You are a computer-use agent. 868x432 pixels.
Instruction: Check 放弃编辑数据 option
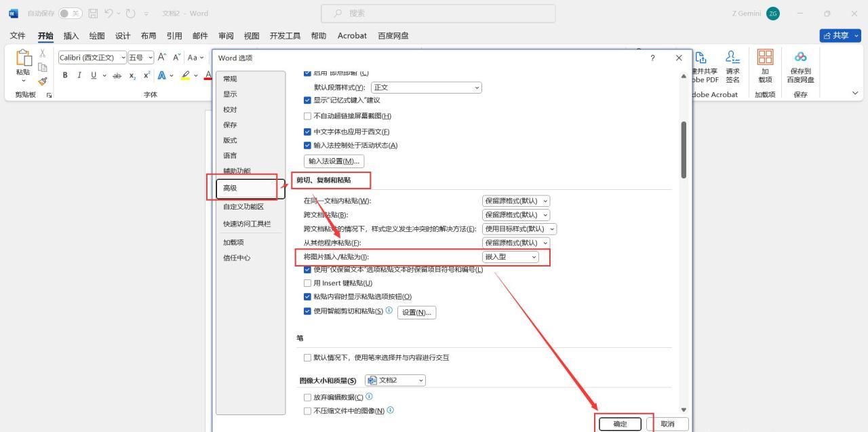point(307,397)
